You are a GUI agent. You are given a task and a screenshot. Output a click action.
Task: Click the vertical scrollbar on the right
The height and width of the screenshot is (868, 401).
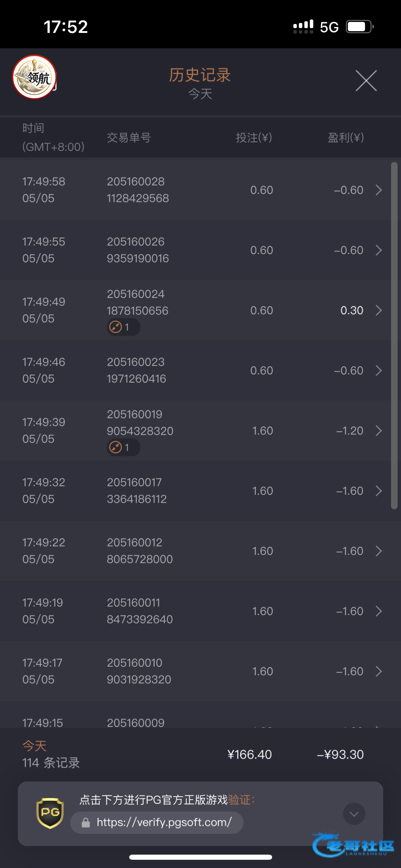[x=394, y=336]
